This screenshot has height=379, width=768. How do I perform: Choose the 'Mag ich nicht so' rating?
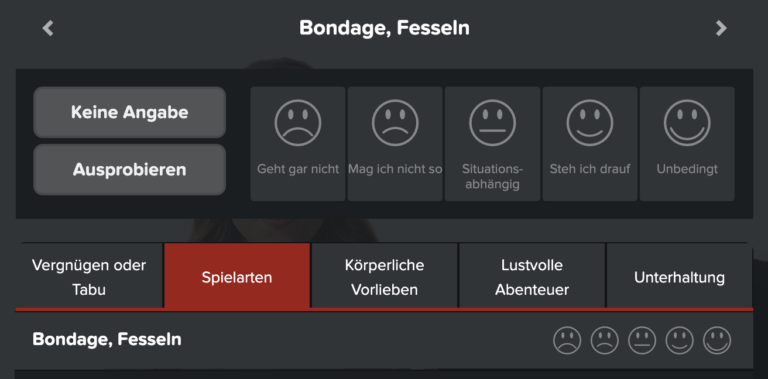coord(395,144)
